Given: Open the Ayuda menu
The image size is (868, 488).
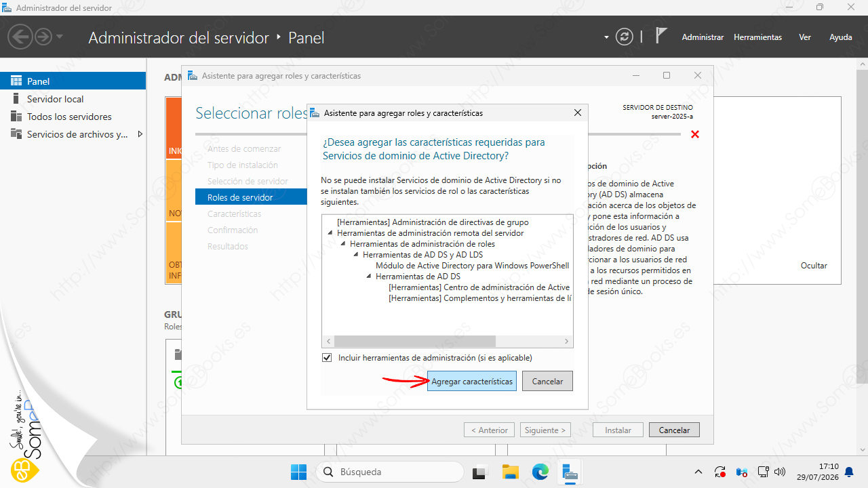Looking at the screenshot, I should [x=841, y=37].
